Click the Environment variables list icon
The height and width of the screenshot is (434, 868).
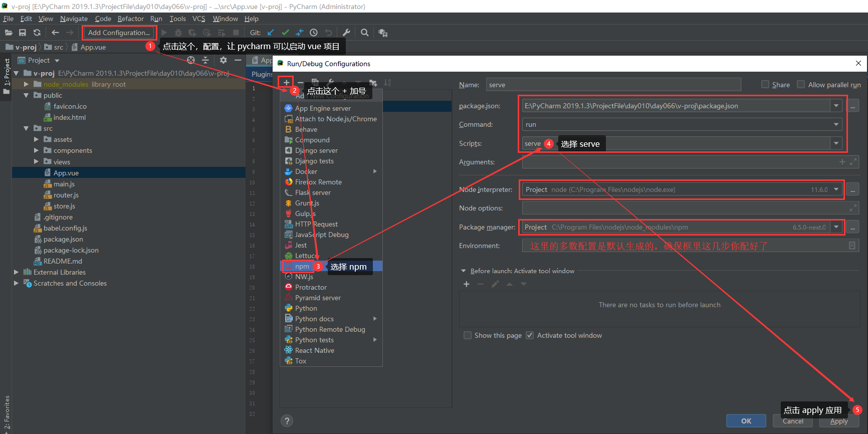[852, 246]
